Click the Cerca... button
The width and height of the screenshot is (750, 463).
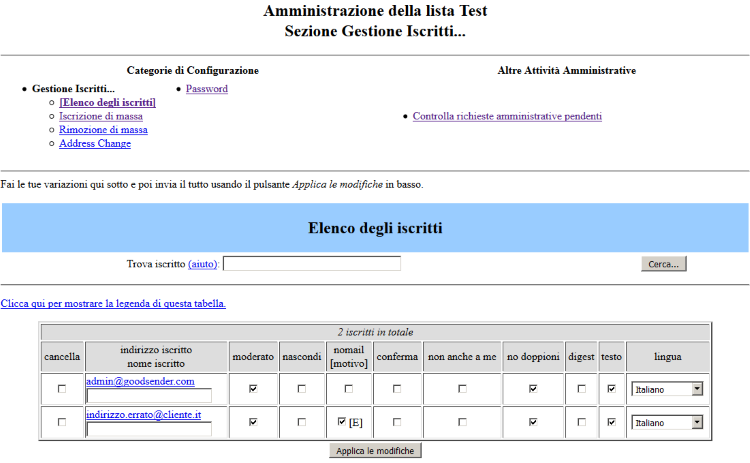[663, 264]
